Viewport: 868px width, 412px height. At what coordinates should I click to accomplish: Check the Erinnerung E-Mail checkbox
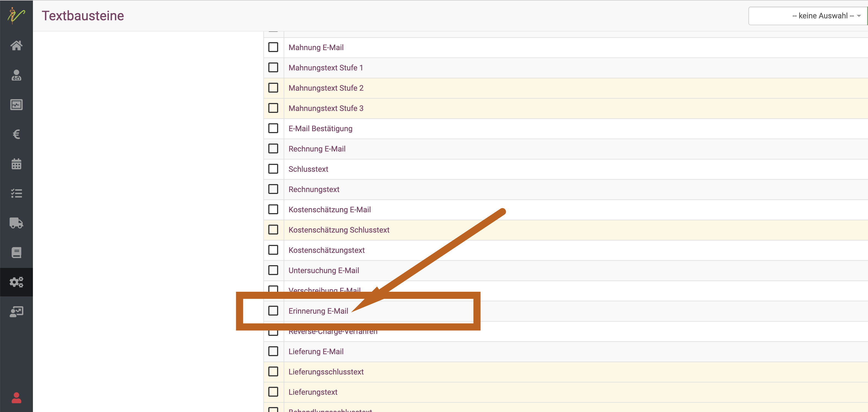tap(273, 311)
